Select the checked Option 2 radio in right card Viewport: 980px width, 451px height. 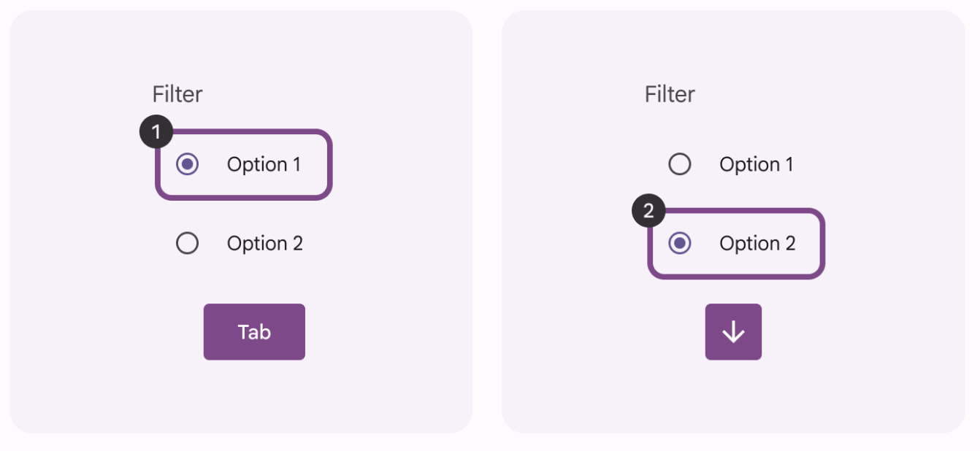pyautogui.click(x=680, y=243)
